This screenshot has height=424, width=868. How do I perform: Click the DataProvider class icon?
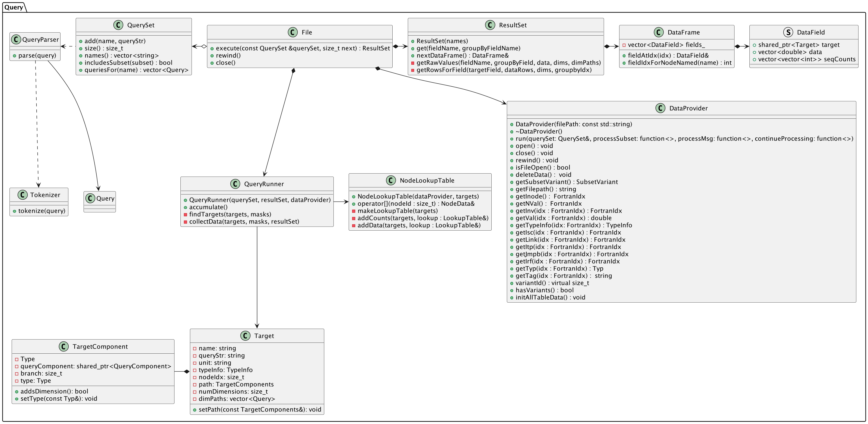[x=660, y=108]
